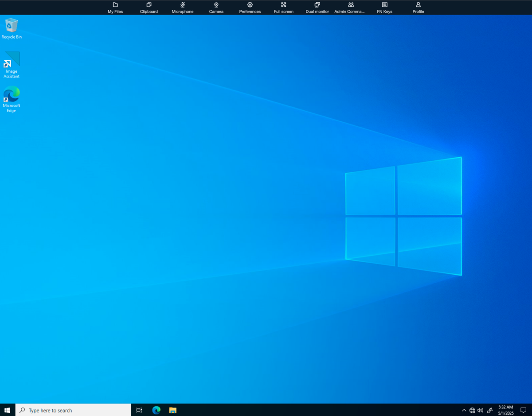Open My Files in the streaming toolbar
Viewport: 532px width, 416px height.
pos(115,8)
